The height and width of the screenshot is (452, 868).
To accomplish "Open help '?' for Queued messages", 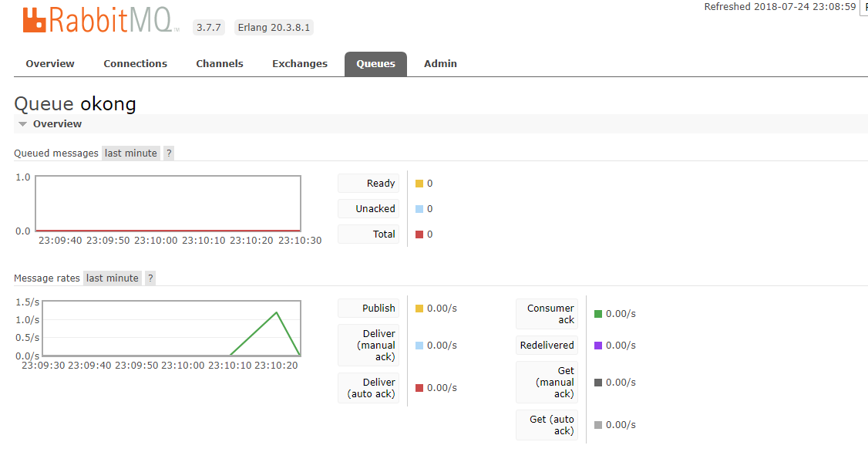I will click(169, 153).
